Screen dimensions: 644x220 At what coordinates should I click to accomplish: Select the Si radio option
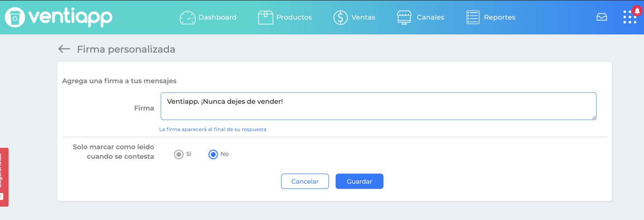tap(179, 154)
